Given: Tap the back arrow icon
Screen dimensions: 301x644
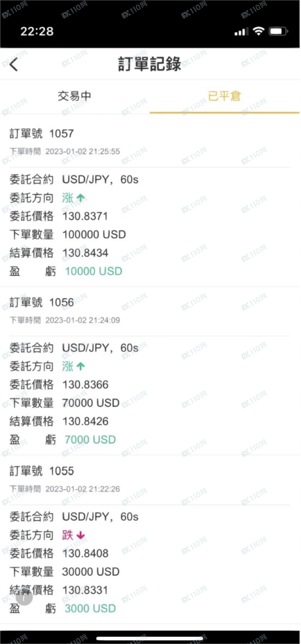Looking at the screenshot, I should pyautogui.click(x=14, y=65).
